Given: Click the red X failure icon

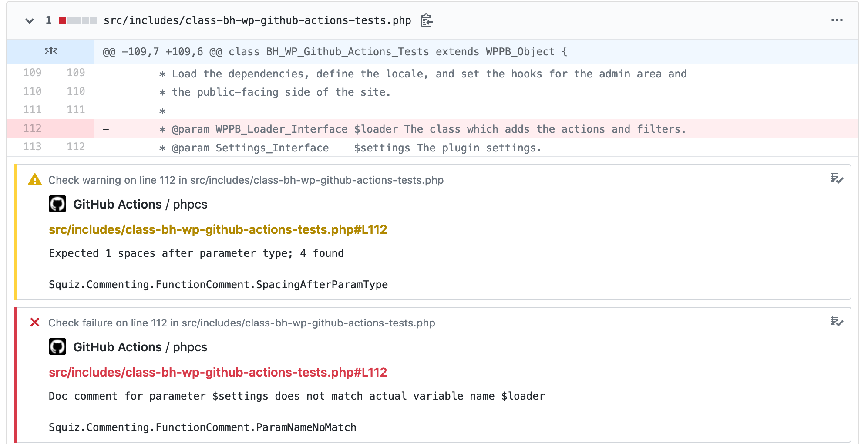Looking at the screenshot, I should pos(34,323).
